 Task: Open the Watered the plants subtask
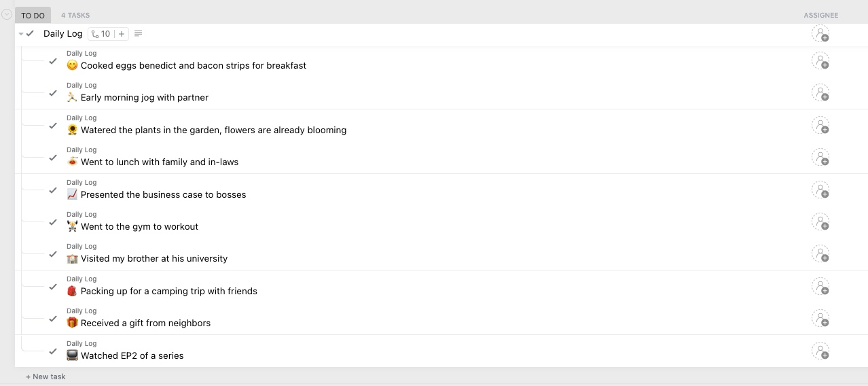213,130
